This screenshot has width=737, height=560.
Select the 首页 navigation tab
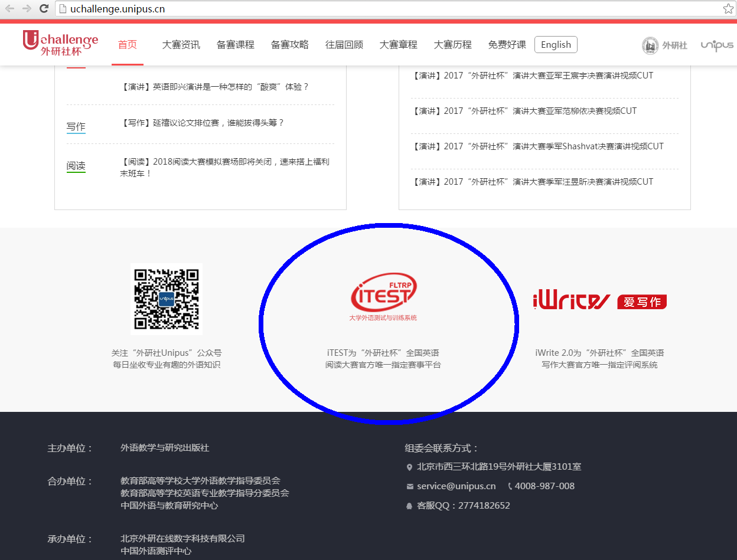(128, 45)
